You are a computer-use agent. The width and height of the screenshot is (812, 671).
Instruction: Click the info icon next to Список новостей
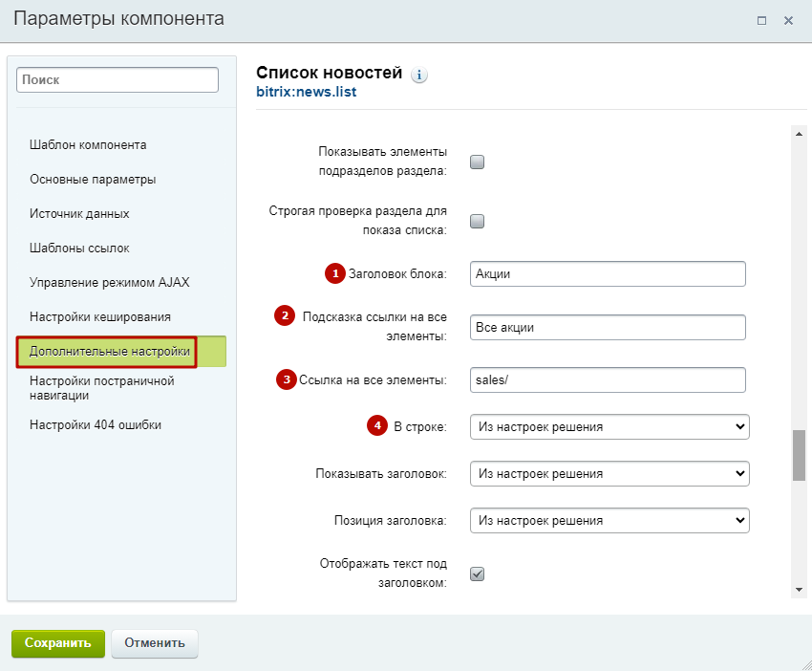(419, 76)
